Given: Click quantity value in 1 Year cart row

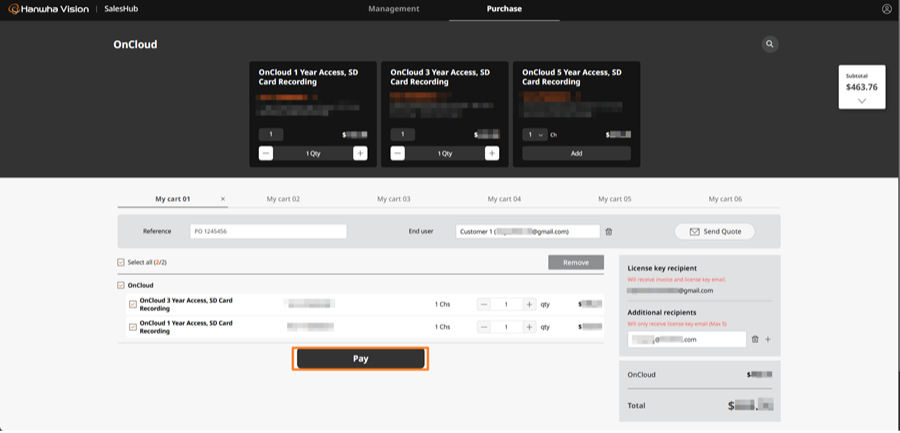Looking at the screenshot, I should (506, 327).
